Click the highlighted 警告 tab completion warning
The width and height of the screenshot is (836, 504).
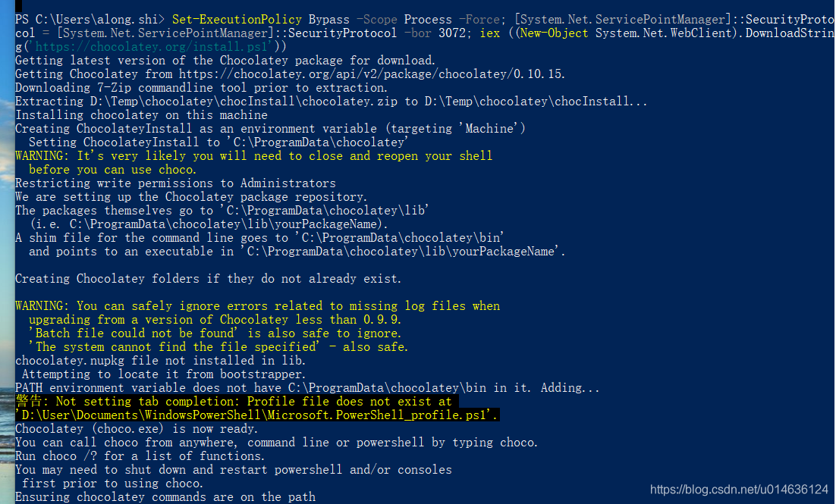(237, 401)
